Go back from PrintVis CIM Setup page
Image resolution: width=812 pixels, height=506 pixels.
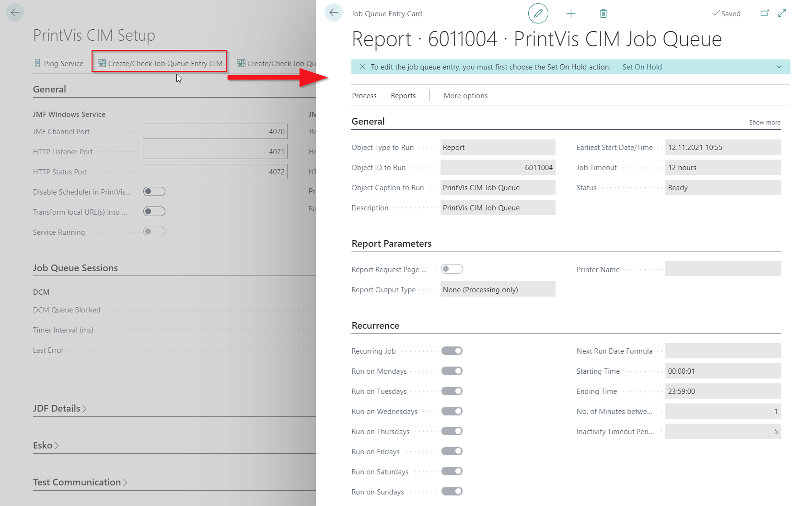coord(15,12)
